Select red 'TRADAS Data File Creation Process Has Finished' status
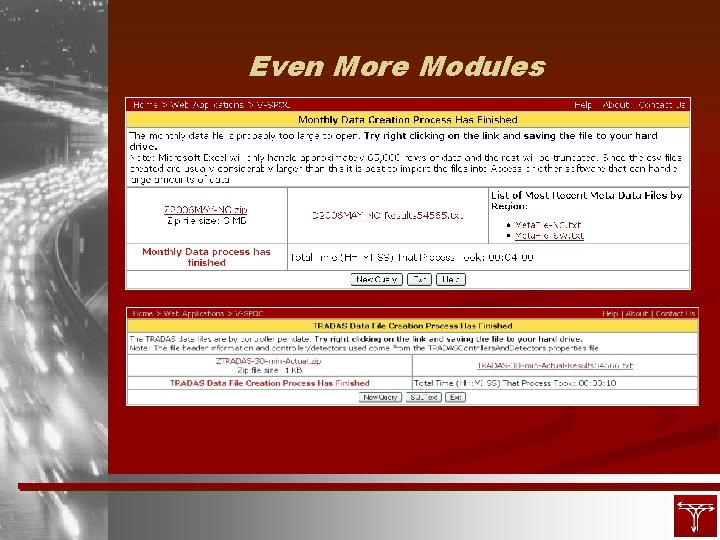This screenshot has height=540, width=720. point(270,383)
